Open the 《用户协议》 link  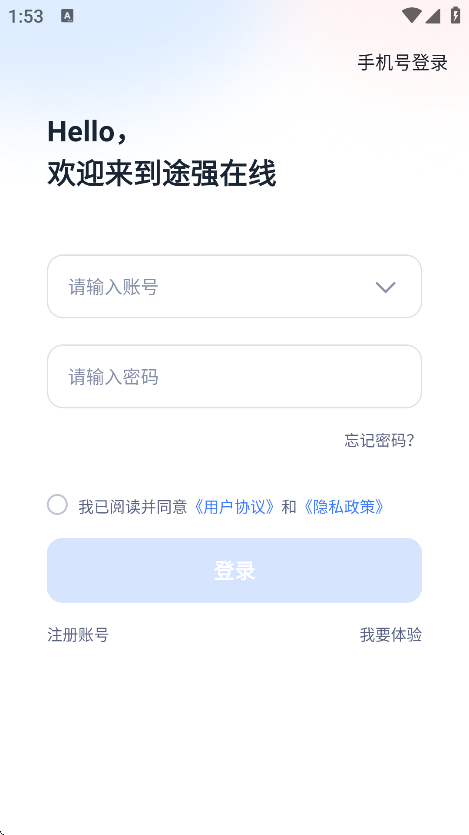click(234, 507)
